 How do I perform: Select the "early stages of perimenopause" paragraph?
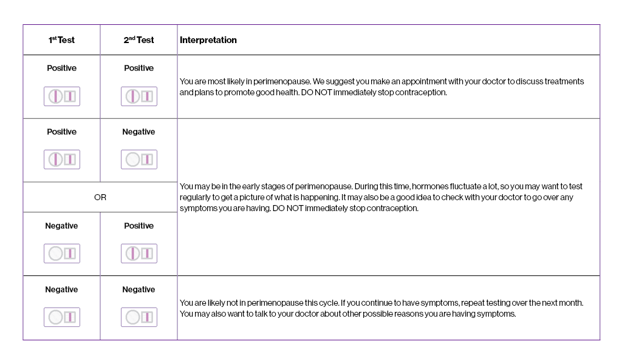coord(381,197)
